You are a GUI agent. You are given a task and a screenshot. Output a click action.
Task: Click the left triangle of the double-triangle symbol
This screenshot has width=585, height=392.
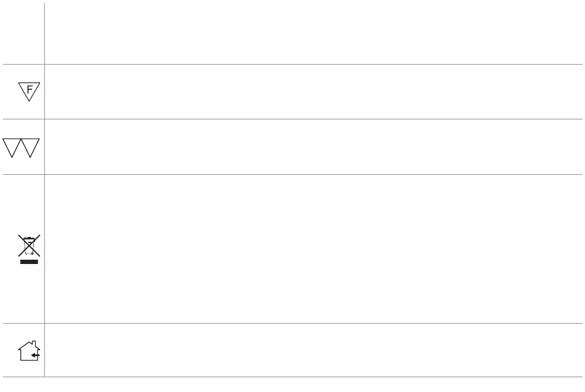[x=12, y=146]
